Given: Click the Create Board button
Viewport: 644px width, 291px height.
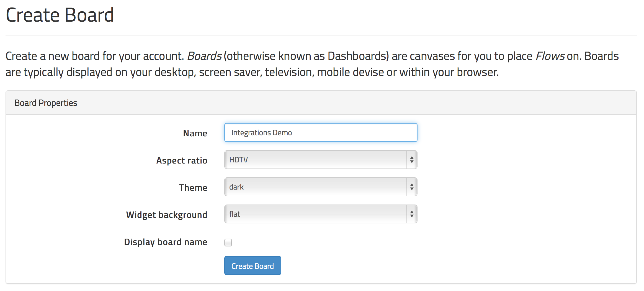Looking at the screenshot, I should click(x=253, y=266).
